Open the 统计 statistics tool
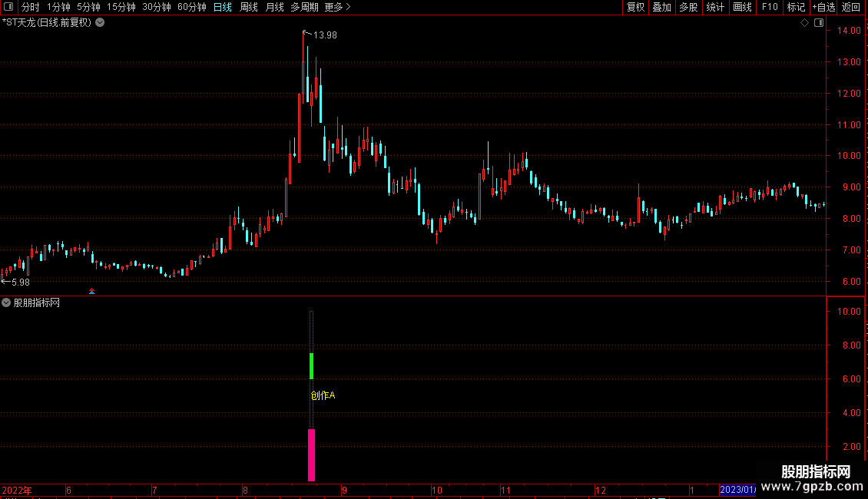The height and width of the screenshot is (499, 868). click(714, 7)
